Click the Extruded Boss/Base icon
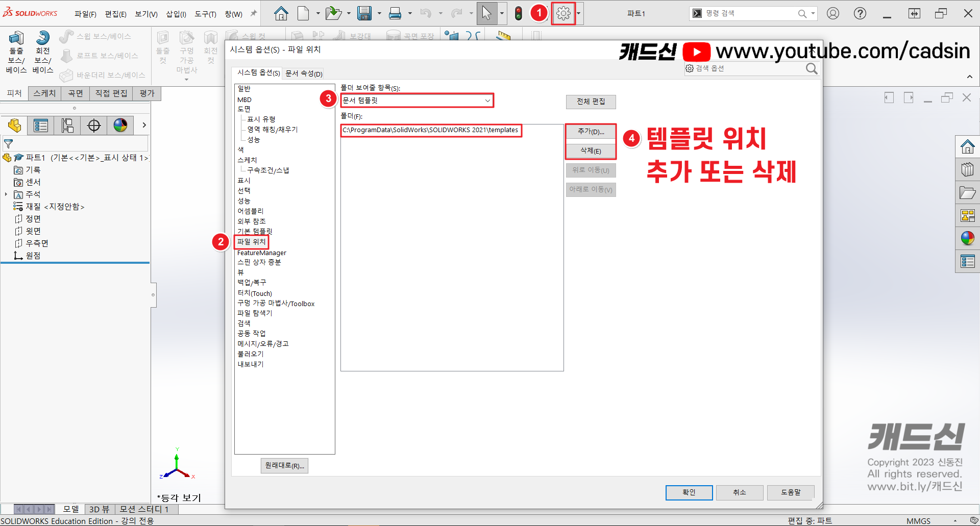 coord(16,53)
